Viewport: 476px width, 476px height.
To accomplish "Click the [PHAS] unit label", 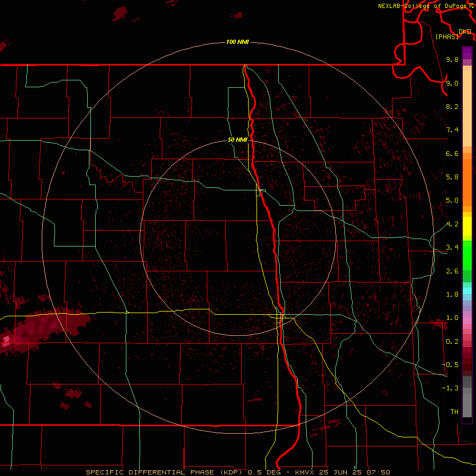I will [x=447, y=36].
